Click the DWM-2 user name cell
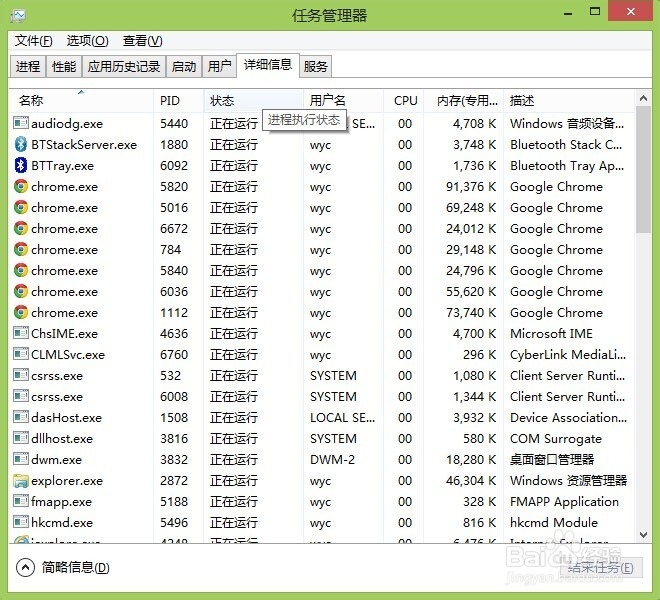This screenshot has height=600, width=660. click(333, 459)
